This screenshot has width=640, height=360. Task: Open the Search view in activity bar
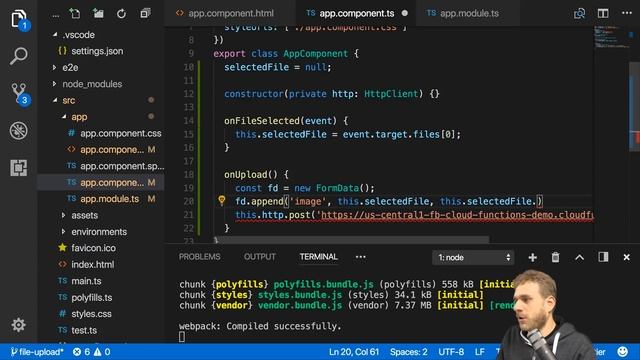coord(18,56)
